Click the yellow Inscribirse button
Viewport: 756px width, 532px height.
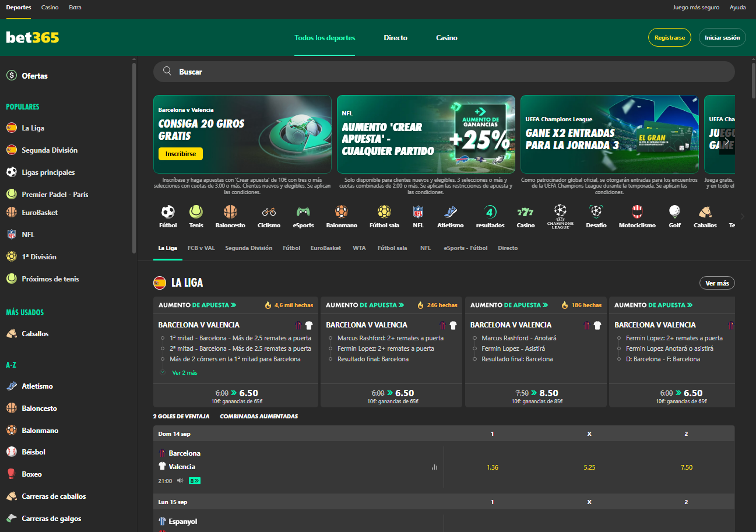coord(180,154)
